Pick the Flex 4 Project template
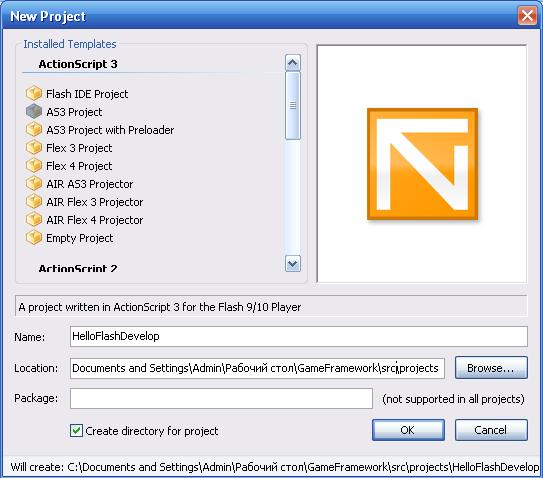Screen dimensions: 543x478 [x=79, y=166]
